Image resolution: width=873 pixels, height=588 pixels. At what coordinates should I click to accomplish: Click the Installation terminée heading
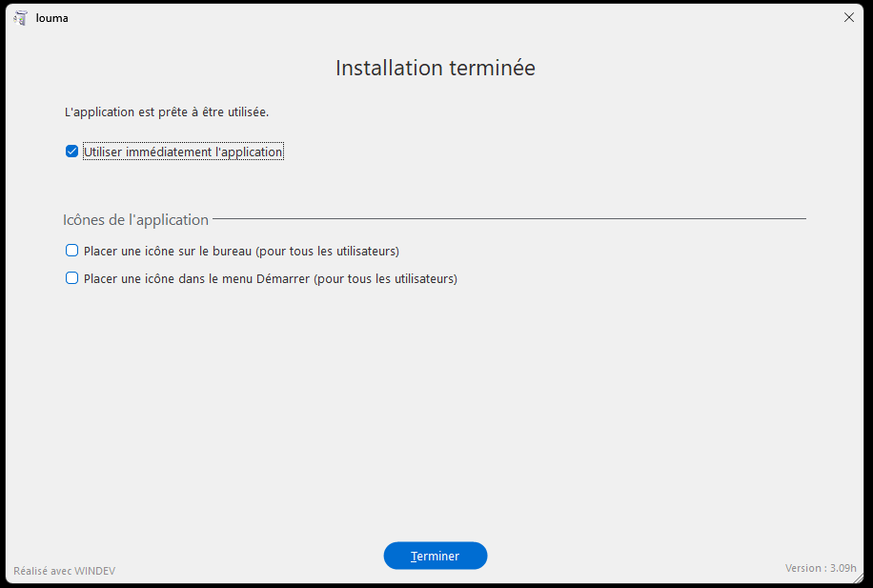(x=436, y=68)
